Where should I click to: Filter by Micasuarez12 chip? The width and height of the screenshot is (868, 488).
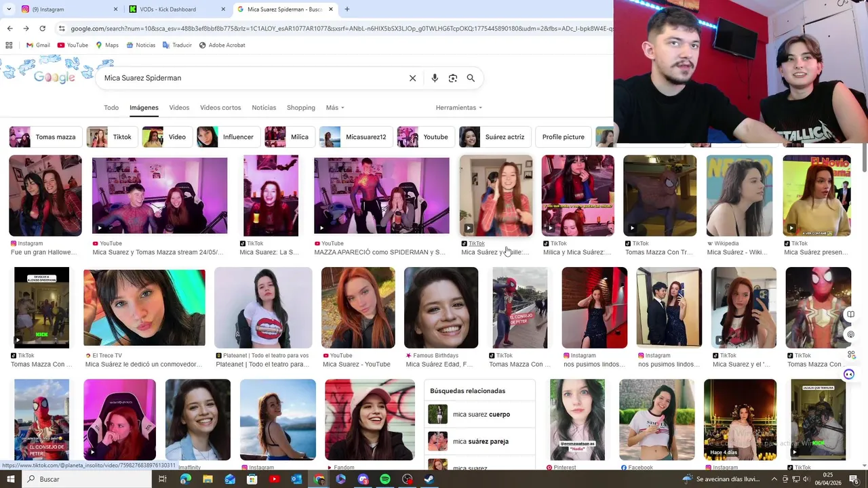coord(356,137)
